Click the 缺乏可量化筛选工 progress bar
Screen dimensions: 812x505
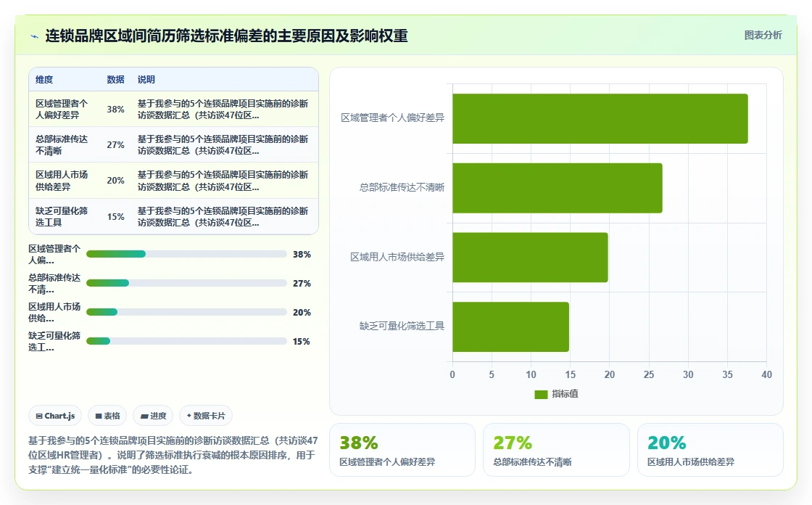click(186, 341)
